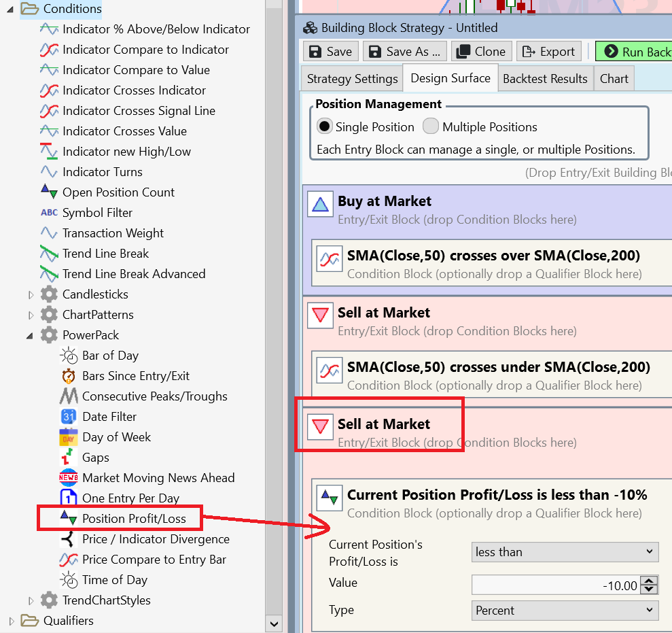Select the Gaps condition icon
The height and width of the screenshot is (633, 672).
tap(69, 458)
